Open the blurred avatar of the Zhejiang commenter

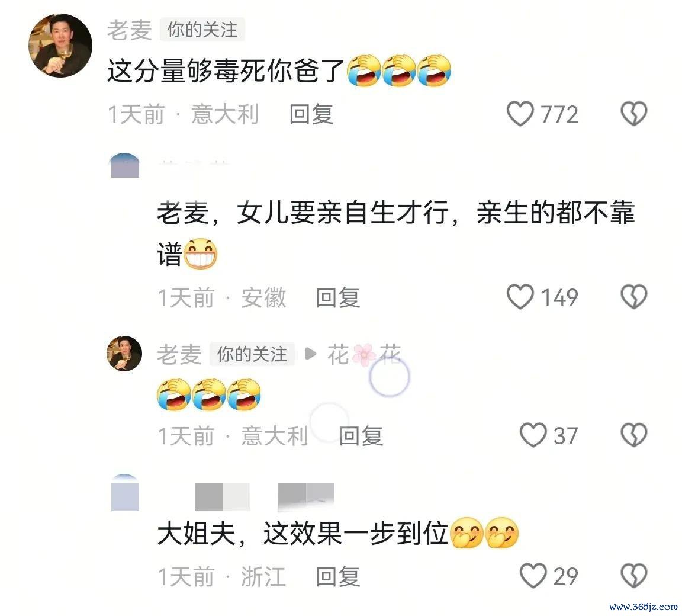pyautogui.click(x=126, y=492)
